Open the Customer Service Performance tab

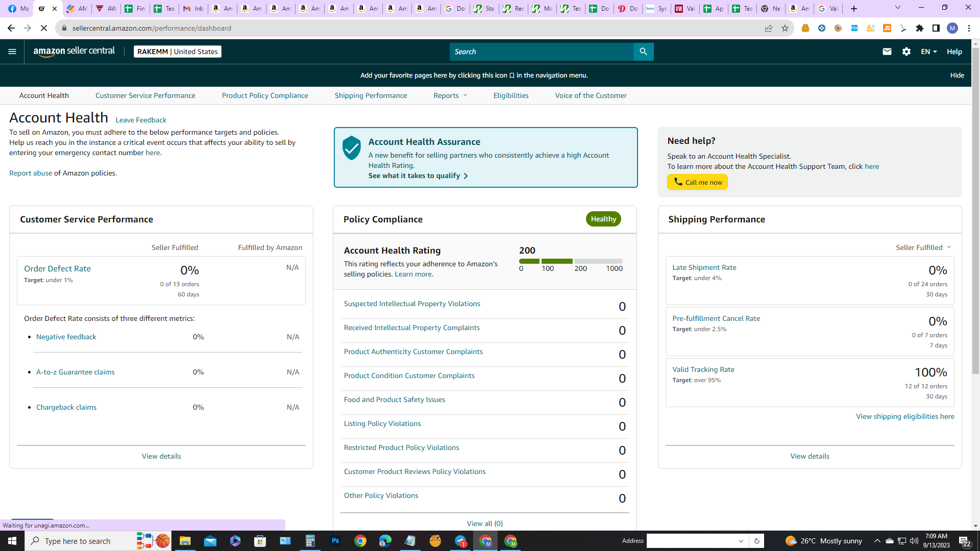(145, 95)
